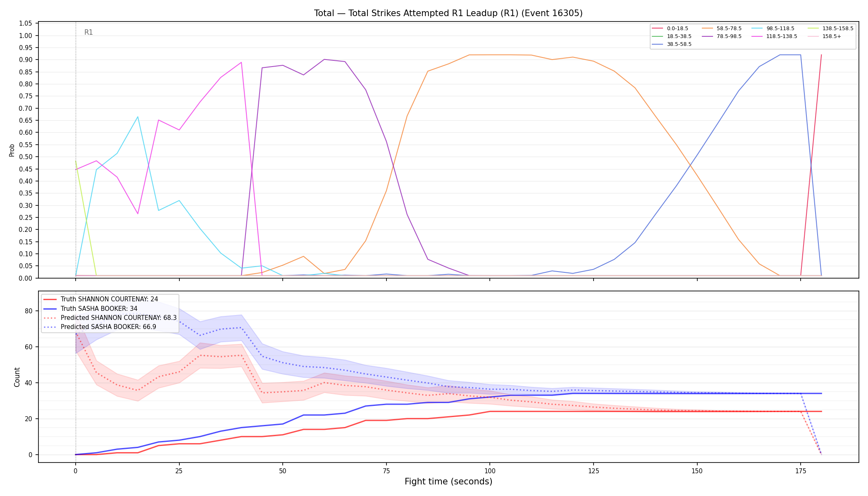Select the '0.0-18.5' legend label

click(x=677, y=29)
